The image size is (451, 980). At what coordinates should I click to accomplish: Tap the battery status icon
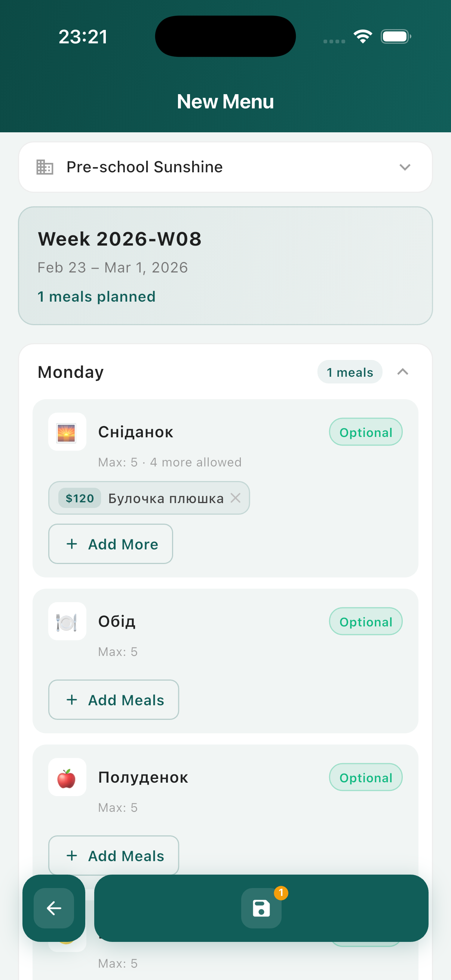(395, 37)
